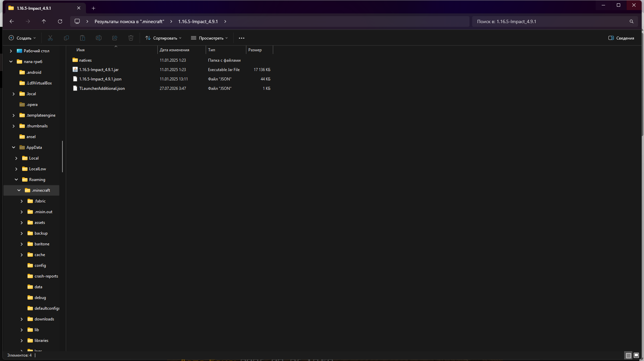
Task: Go back to previous folder
Action: tap(12, 21)
